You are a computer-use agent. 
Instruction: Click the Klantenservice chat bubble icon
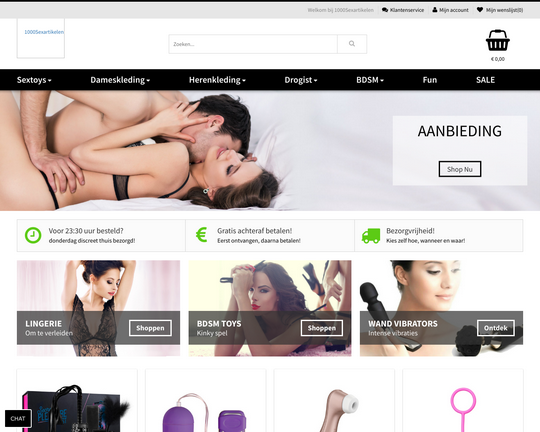point(385,10)
